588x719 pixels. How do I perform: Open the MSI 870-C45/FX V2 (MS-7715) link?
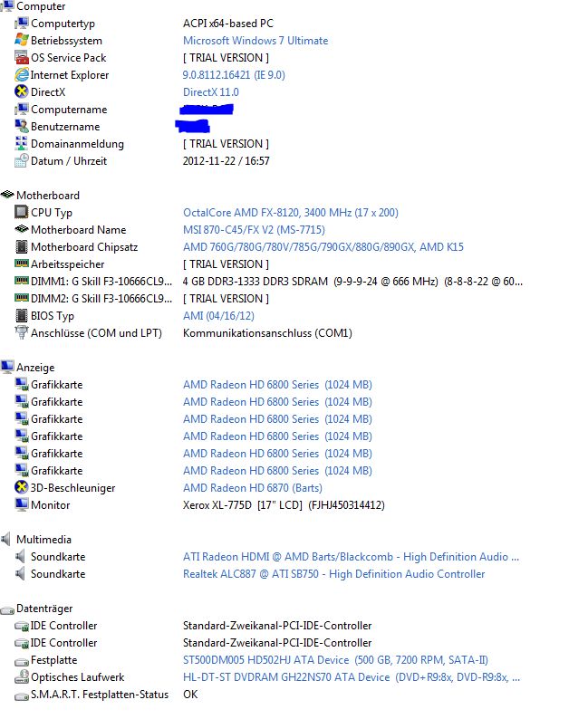click(x=254, y=230)
